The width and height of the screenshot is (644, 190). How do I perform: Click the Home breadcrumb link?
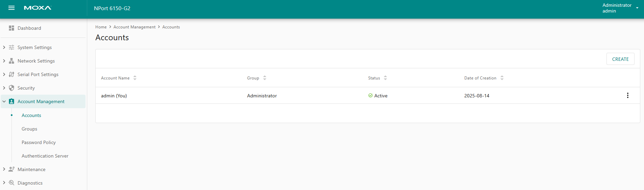101,27
